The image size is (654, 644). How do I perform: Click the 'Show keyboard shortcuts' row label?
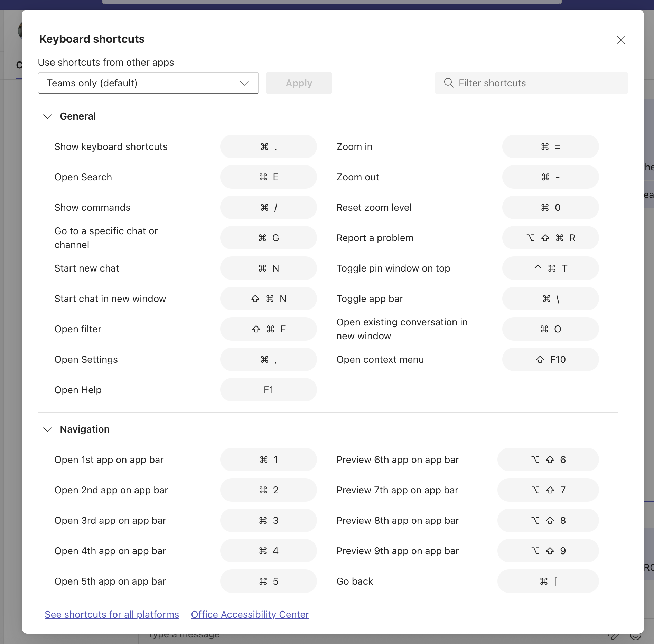[111, 146]
